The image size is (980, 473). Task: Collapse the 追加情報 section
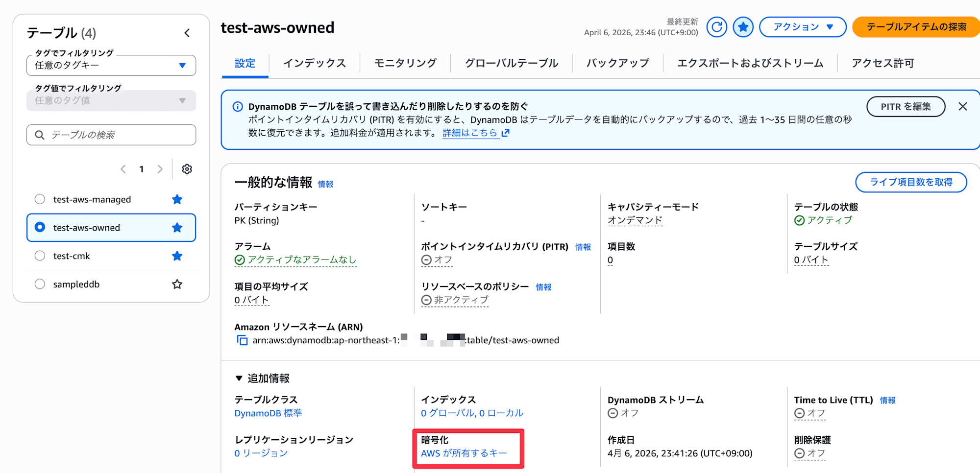pos(262,378)
